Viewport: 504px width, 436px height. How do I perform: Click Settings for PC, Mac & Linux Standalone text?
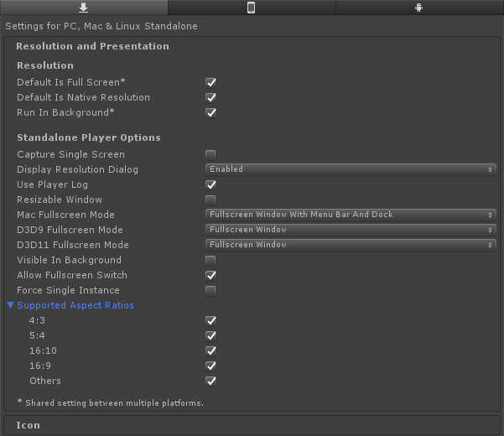(101, 26)
